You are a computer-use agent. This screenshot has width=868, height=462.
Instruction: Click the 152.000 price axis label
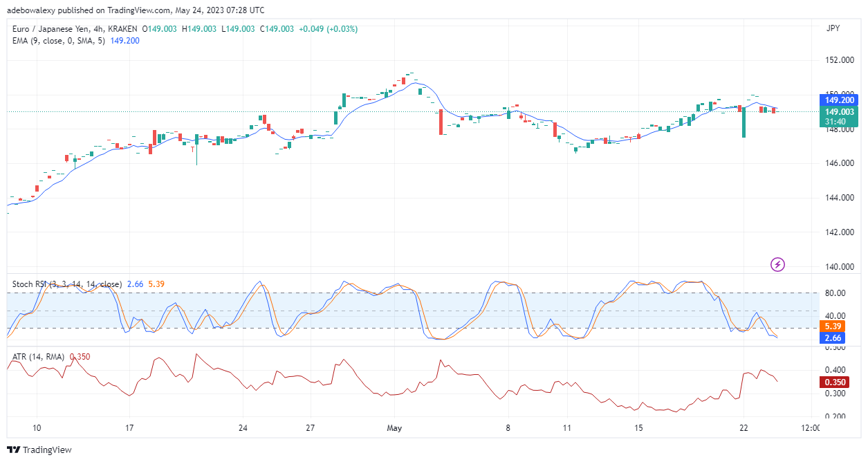point(839,60)
